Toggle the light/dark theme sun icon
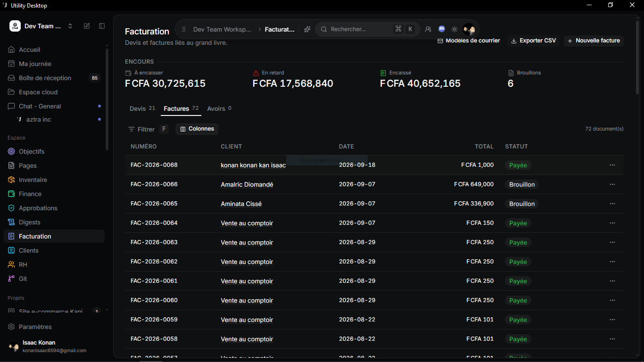The image size is (644, 362). 454,29
